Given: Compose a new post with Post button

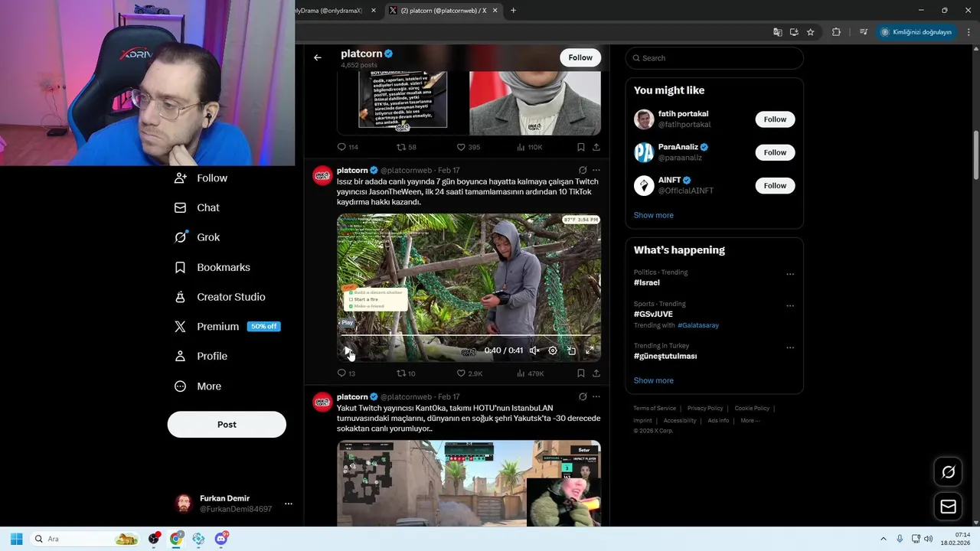Looking at the screenshot, I should point(227,425).
